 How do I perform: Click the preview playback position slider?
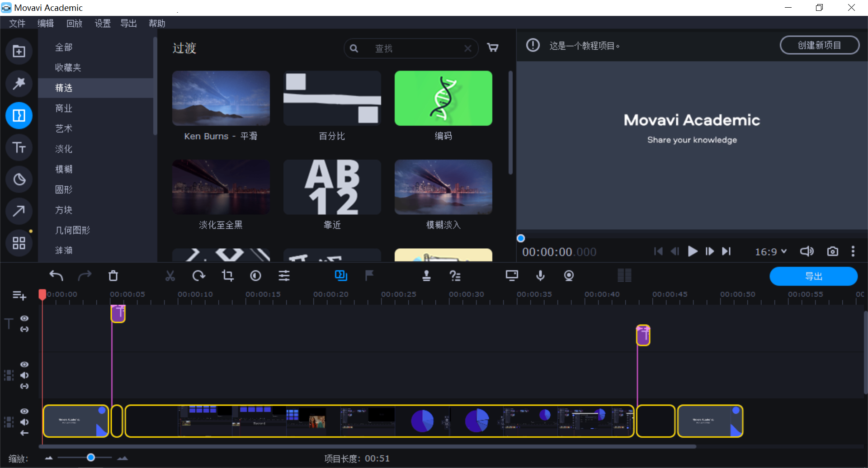point(521,238)
